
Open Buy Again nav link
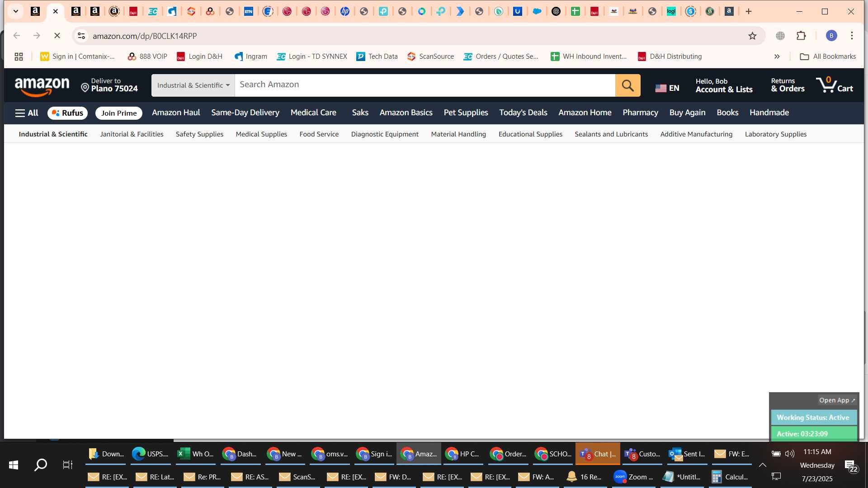tap(687, 113)
